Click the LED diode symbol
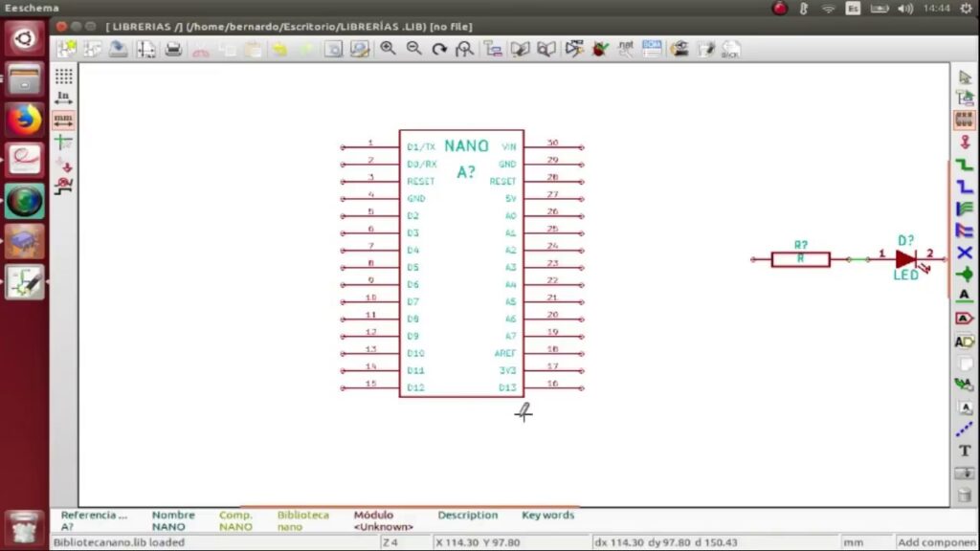980x551 pixels. [905, 258]
